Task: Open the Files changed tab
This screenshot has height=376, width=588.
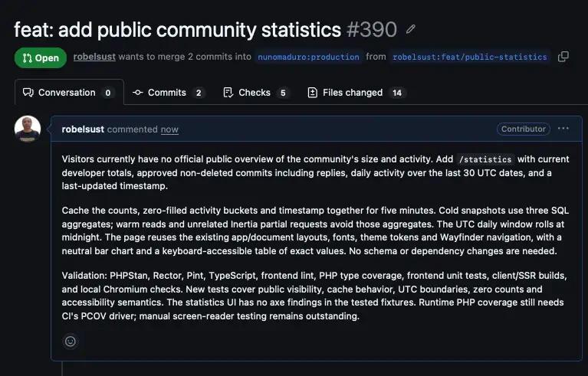Action: 356,93
